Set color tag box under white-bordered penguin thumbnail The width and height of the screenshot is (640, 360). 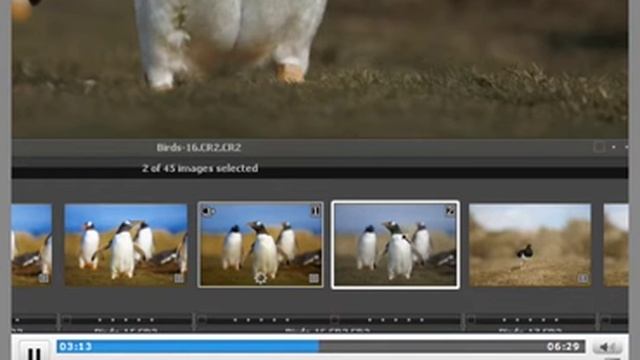pyautogui.click(x=335, y=320)
